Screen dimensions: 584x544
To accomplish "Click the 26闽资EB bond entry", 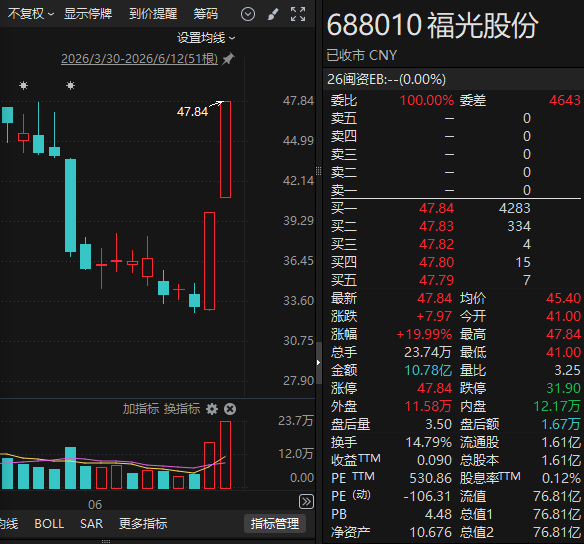I will (386, 79).
